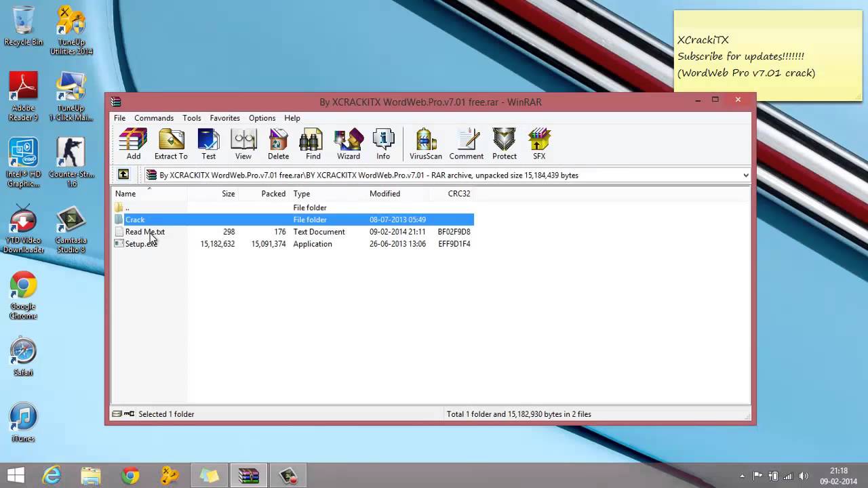Click the yellow sticky note text
Viewport: 868px width, 488px height.
coord(746,56)
